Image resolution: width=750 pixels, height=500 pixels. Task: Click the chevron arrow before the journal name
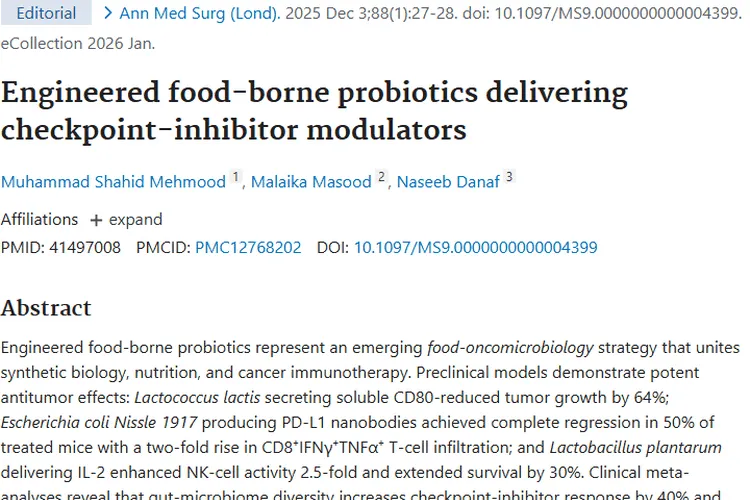(108, 14)
